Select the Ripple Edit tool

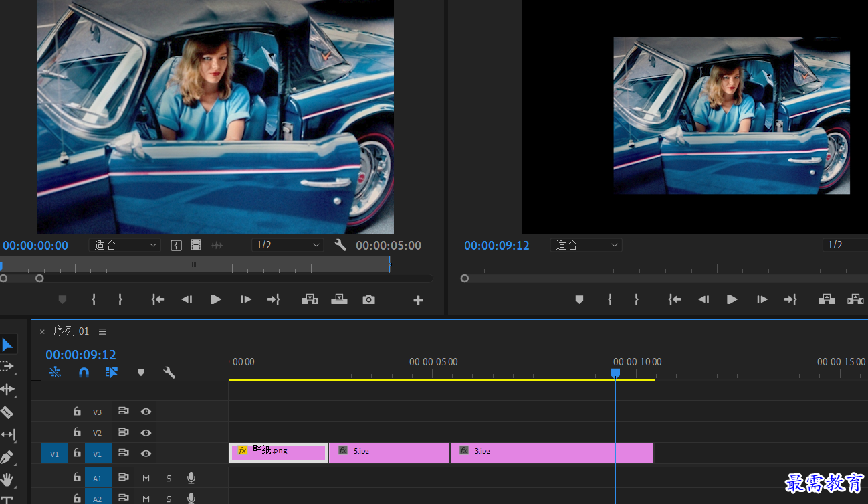(x=7, y=389)
